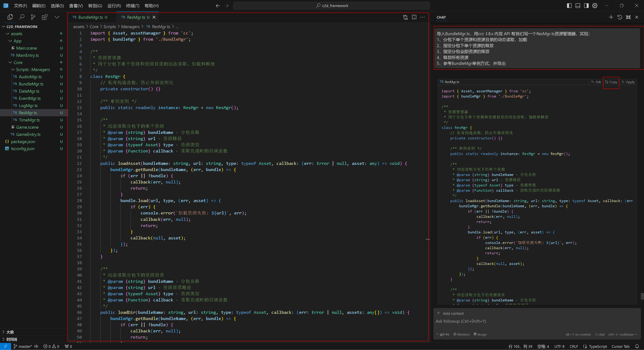Open the 终端(T) menu
Viewport: 644px width, 350px height.
pos(132,6)
